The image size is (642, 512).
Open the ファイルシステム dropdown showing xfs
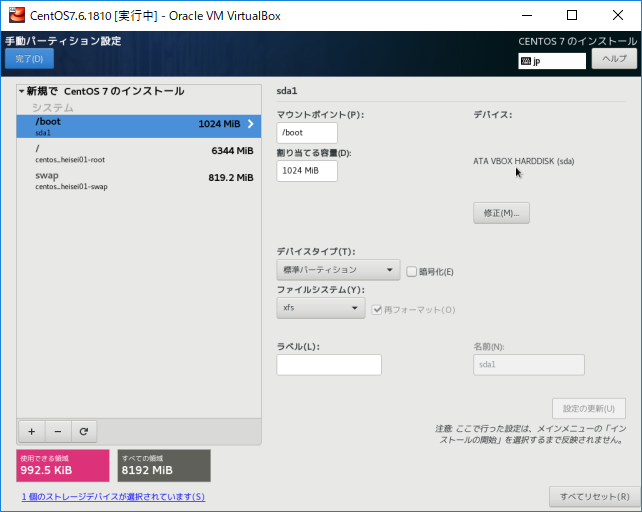click(x=321, y=308)
